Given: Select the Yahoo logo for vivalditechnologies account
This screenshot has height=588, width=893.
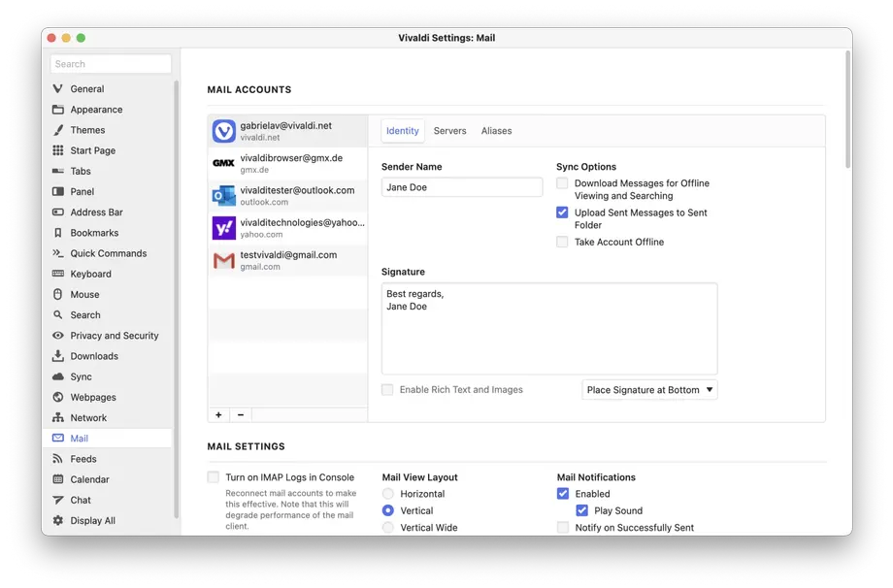Looking at the screenshot, I should 224,228.
